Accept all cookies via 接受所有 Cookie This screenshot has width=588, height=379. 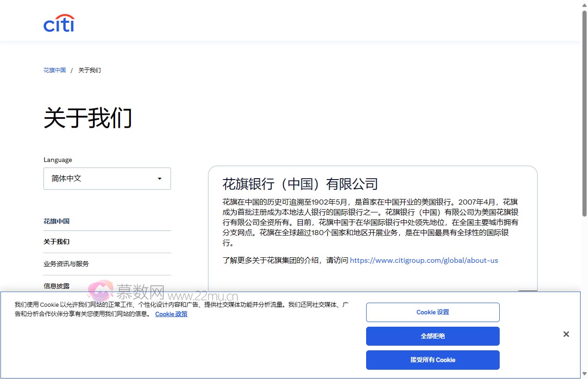tap(432, 360)
